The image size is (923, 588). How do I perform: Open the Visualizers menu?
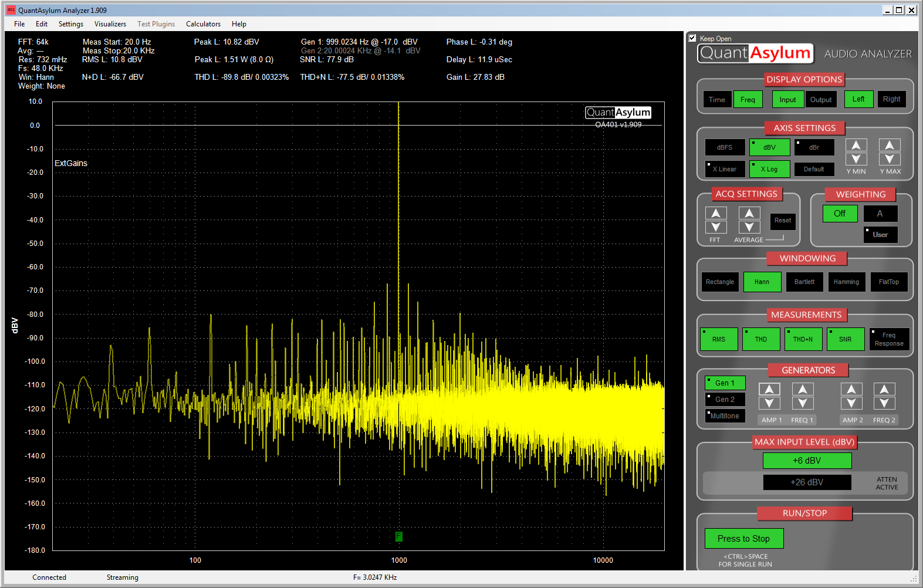(x=110, y=24)
